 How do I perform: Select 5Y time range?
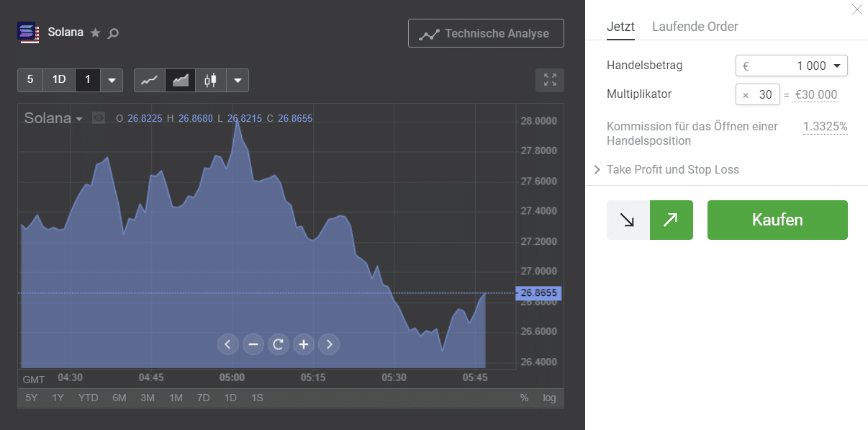coord(32,398)
